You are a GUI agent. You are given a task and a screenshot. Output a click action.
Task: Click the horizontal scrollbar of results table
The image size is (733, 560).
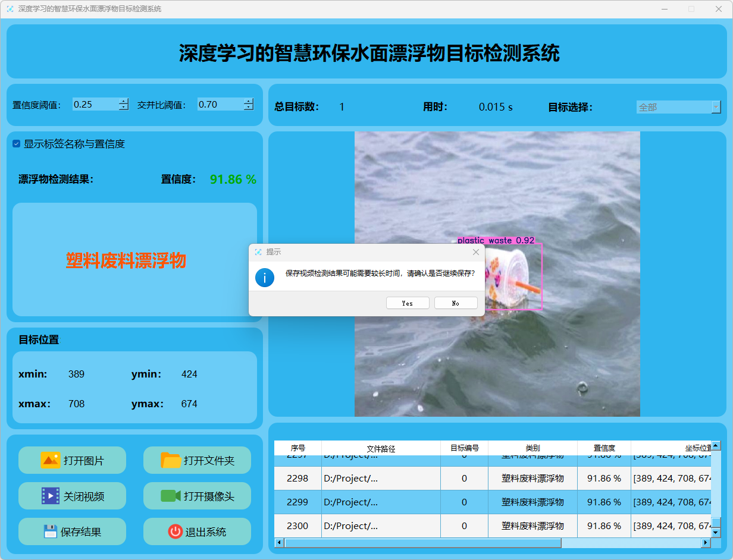(422, 543)
